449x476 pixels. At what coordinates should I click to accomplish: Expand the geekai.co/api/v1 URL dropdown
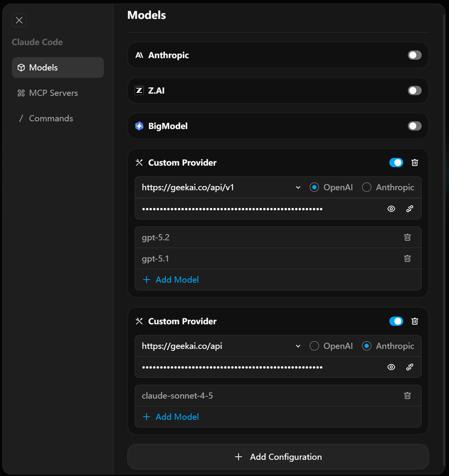click(298, 188)
